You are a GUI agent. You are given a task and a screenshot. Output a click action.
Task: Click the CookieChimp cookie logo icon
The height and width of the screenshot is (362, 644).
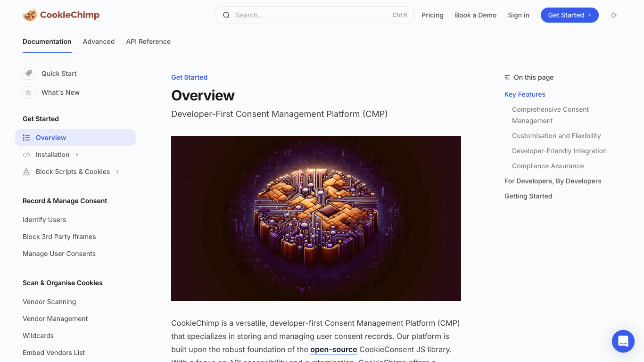click(29, 15)
